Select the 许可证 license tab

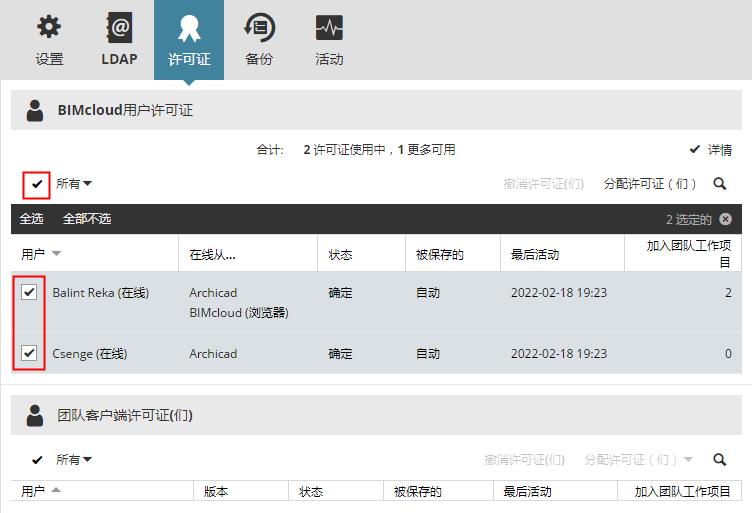click(x=189, y=40)
